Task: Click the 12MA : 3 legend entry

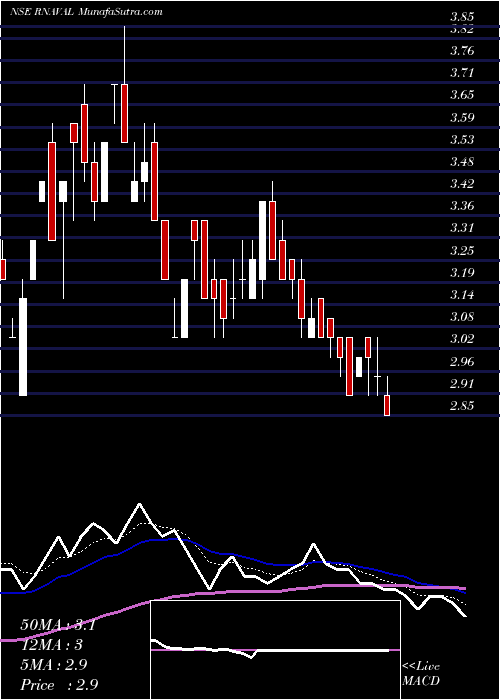Action: [x=52, y=645]
